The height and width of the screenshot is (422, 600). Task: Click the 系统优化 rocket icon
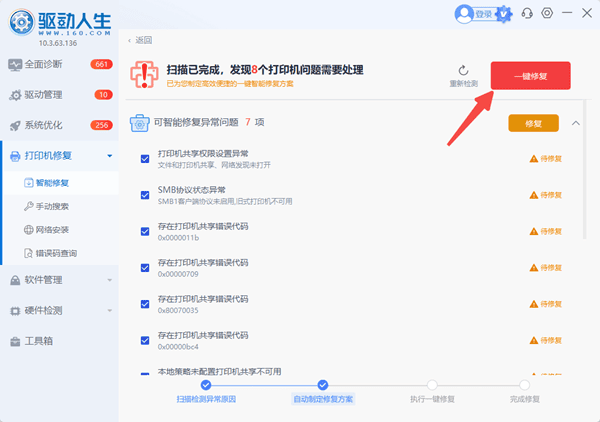15,125
